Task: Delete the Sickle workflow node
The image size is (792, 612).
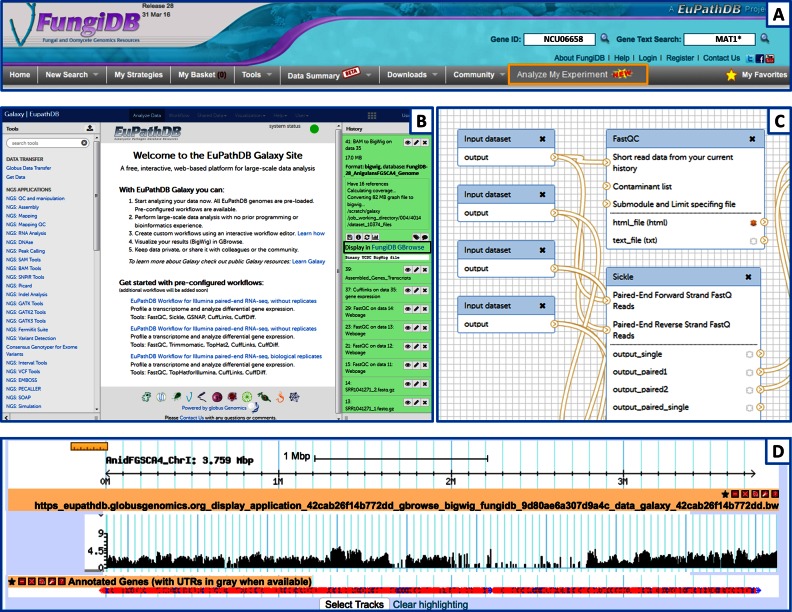Action: coord(749,277)
